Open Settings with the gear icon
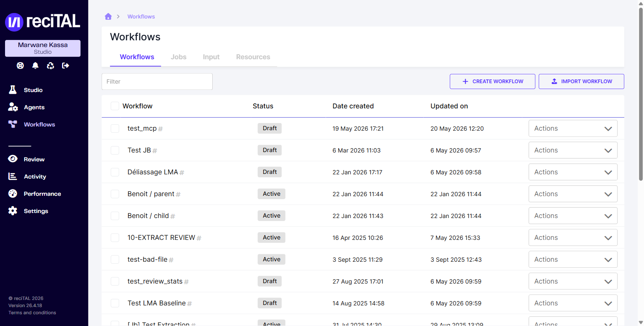Viewport: 644px width, 326px height. (13, 211)
